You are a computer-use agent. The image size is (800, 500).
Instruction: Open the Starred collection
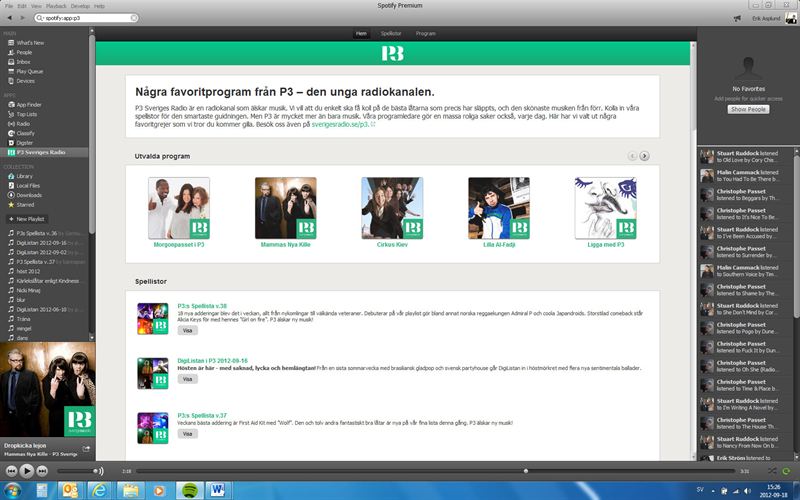(x=26, y=204)
